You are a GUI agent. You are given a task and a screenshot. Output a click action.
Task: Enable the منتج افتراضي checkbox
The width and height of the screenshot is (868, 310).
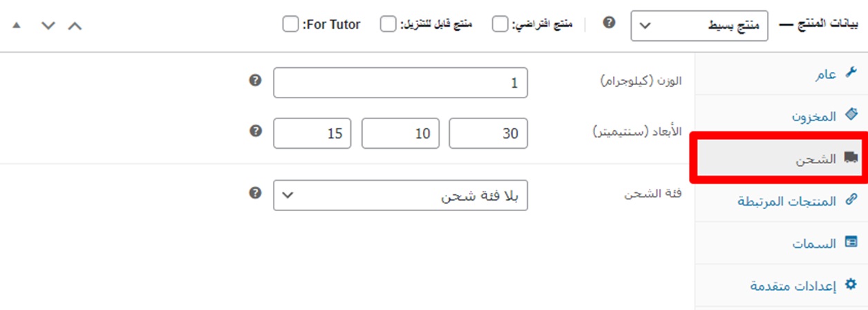500,25
